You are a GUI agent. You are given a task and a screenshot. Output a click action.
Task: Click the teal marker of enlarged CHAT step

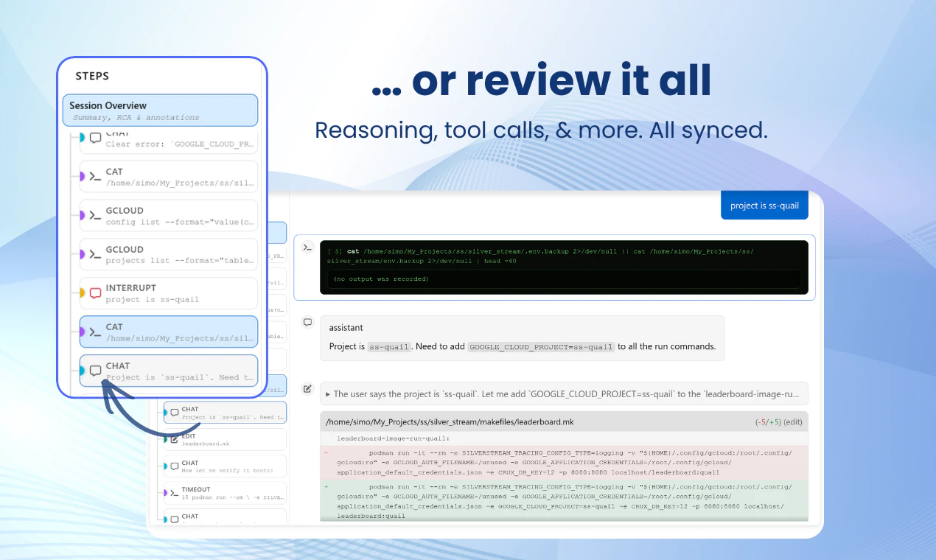(x=82, y=371)
